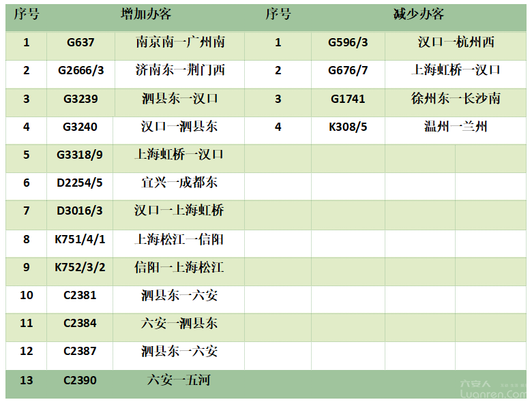Click sequence number 7
The width and height of the screenshot is (532, 402).
pos(27,211)
